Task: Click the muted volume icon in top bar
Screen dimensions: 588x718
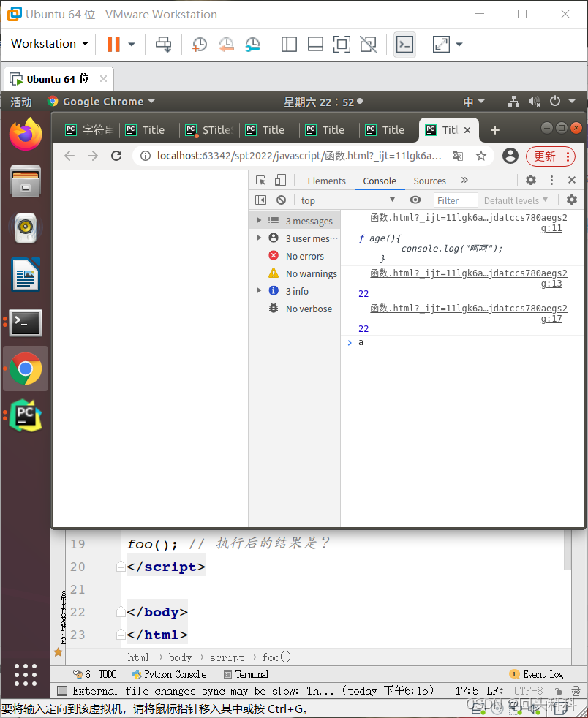Action: [x=534, y=101]
